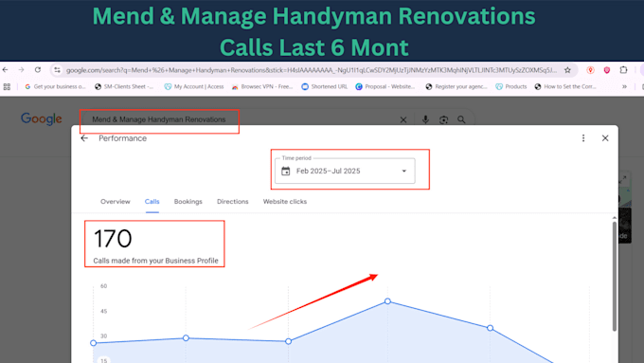This screenshot has width=644, height=363.
Task: Open the Time period dropdown
Action: coord(345,171)
